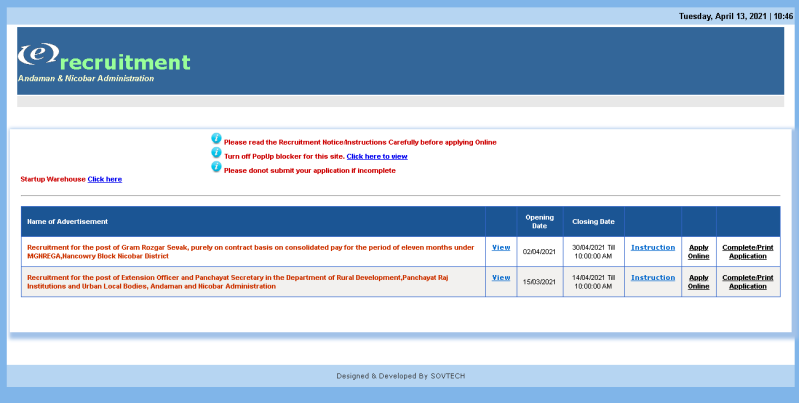Complete/Print Application for Extension Officer post
The width and height of the screenshot is (799, 403).
click(x=747, y=281)
